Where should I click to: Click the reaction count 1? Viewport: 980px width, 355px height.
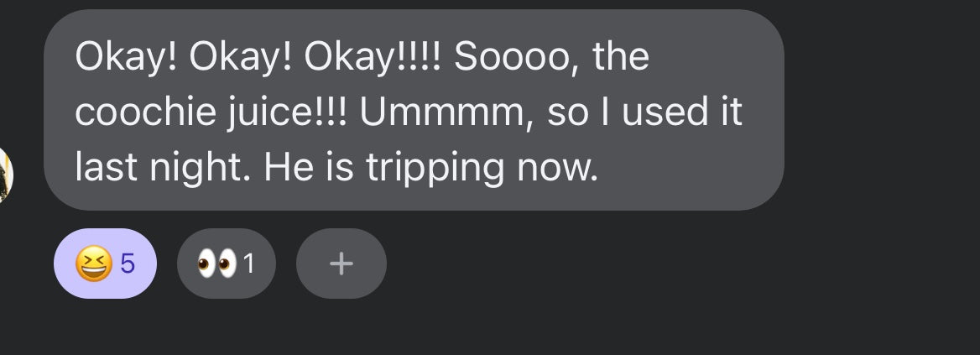coord(248,264)
